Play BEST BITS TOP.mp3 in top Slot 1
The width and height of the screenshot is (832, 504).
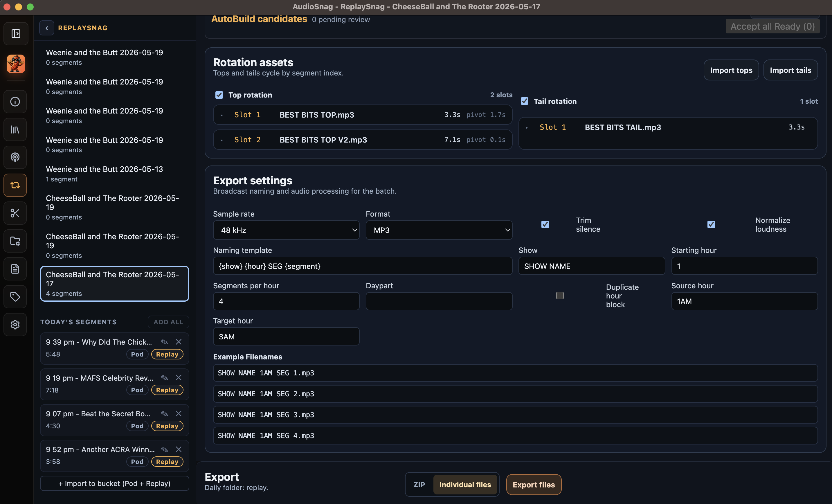(221, 115)
